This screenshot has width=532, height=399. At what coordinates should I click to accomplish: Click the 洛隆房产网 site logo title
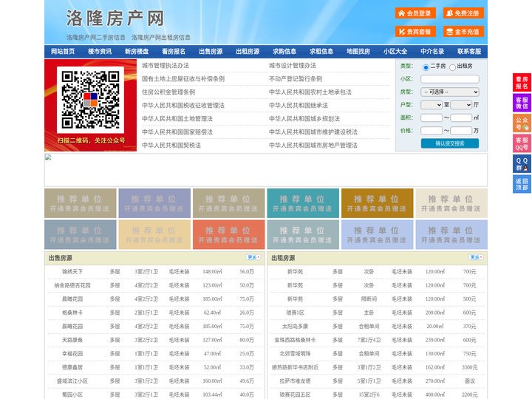click(x=115, y=18)
